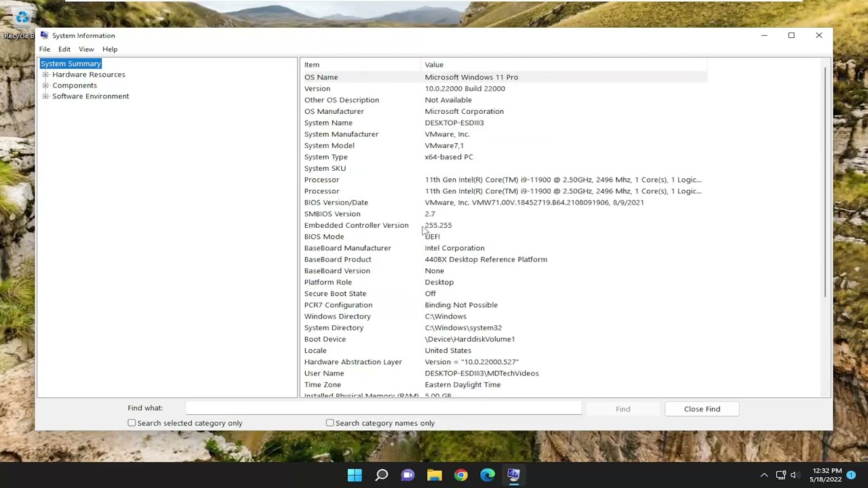The width and height of the screenshot is (868, 488).
Task: Open the Edit menu
Action: tap(64, 49)
